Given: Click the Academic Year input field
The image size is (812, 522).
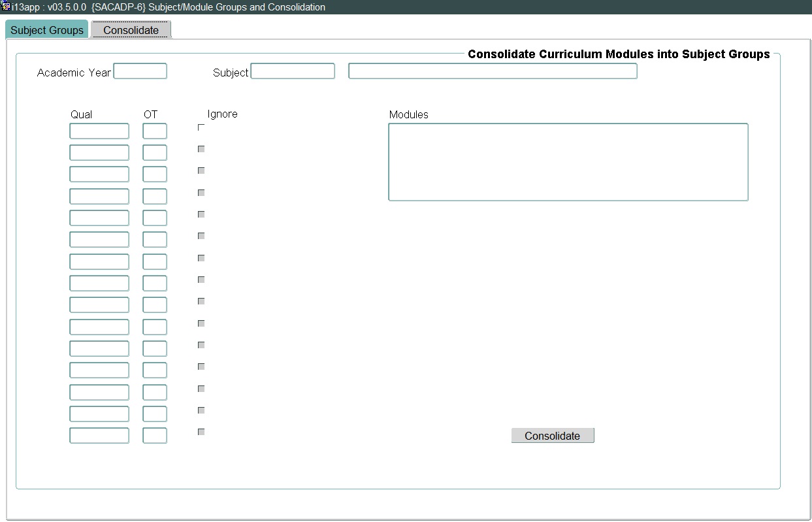Looking at the screenshot, I should point(140,71).
